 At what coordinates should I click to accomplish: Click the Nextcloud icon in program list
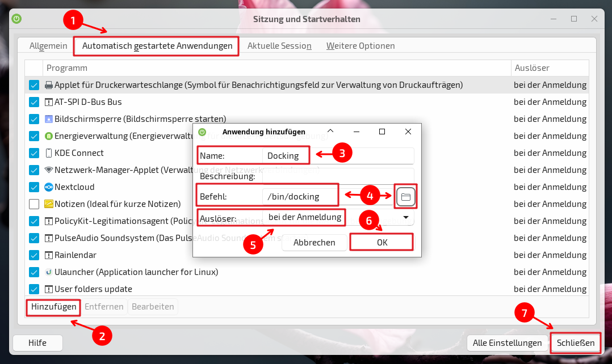tap(49, 187)
